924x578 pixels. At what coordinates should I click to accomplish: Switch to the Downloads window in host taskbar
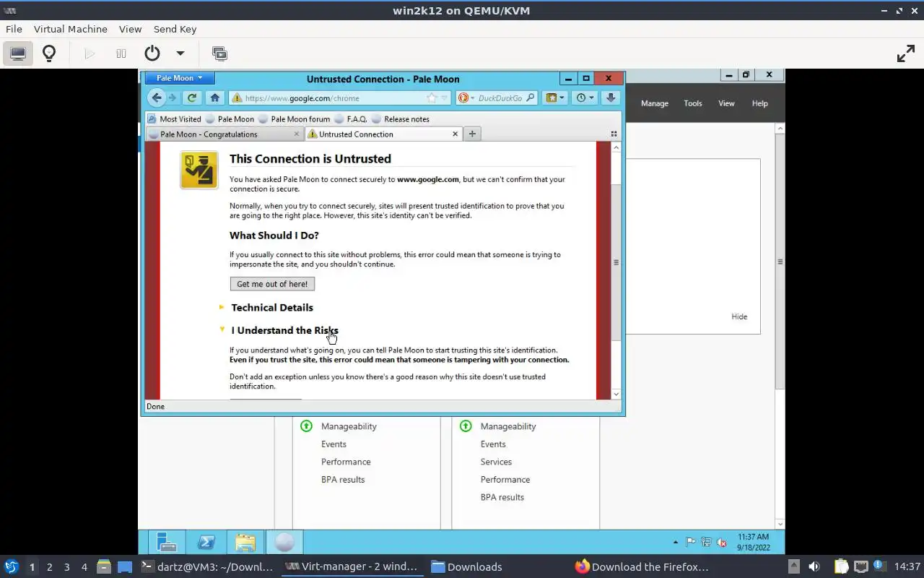click(466, 566)
